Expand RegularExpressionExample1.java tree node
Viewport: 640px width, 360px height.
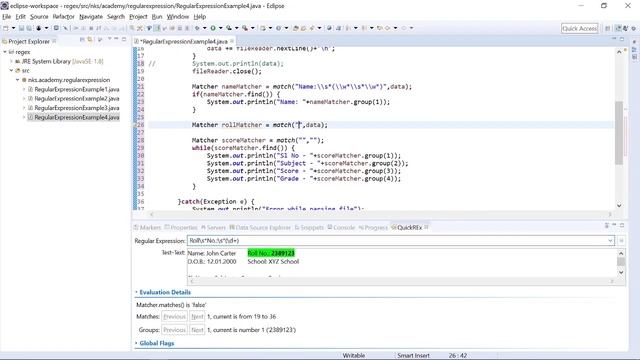24,89
